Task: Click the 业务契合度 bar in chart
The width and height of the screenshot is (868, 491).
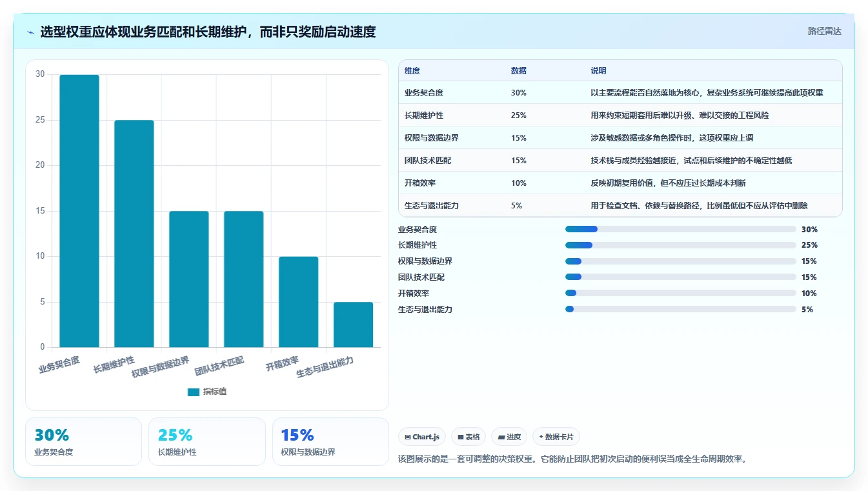Action: [x=79, y=211]
